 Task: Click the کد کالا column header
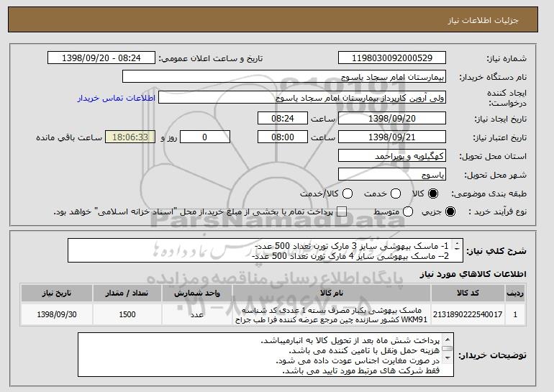(468, 293)
